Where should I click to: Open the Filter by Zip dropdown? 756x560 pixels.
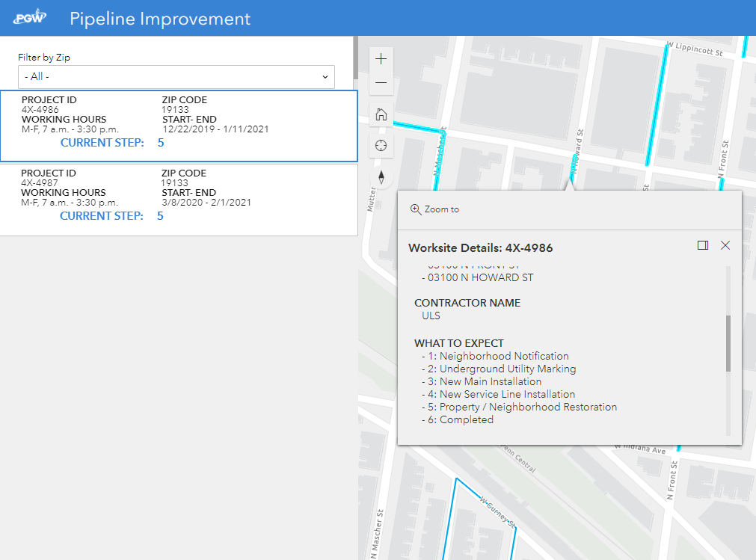176,76
